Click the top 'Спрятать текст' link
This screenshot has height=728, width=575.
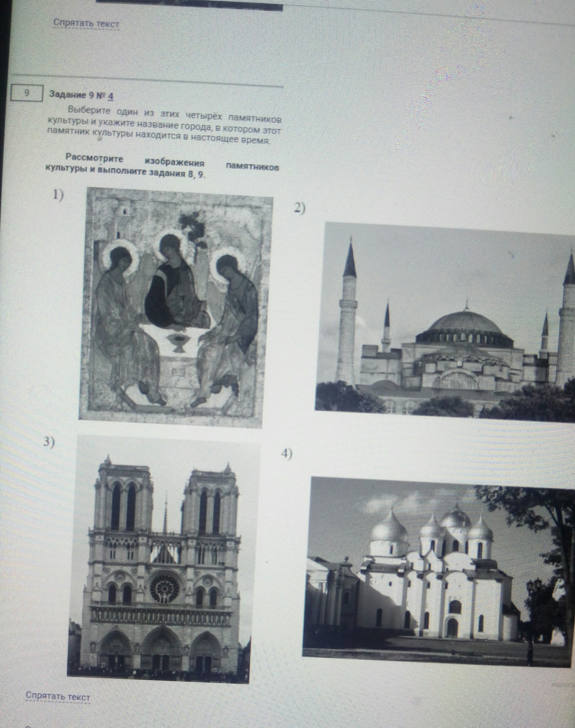click(x=86, y=24)
